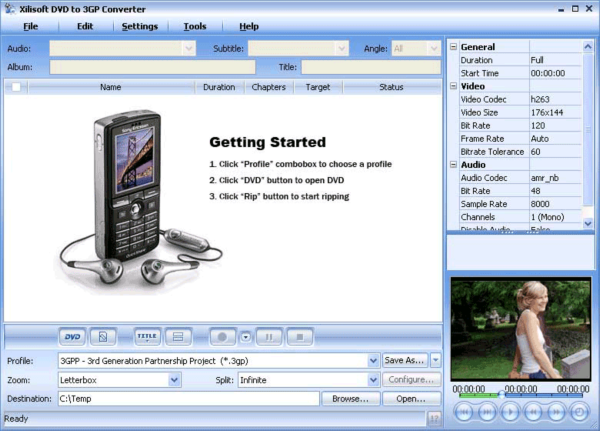Collapse the Video properties section
Viewport: 600px width, 431px height.
point(454,86)
